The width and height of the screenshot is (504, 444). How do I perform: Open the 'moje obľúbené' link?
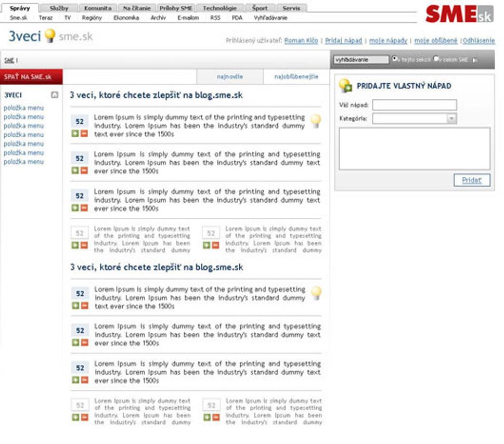435,41
